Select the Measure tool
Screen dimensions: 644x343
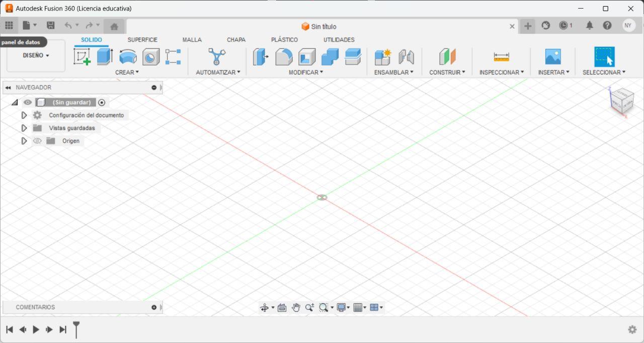pos(502,56)
